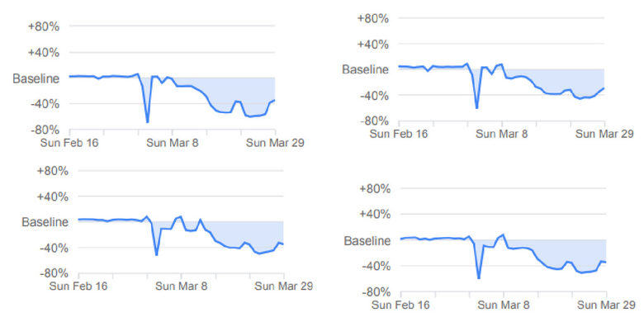The height and width of the screenshot is (322, 644).
Task: Click the bottom-right chart's -80% axis label
Action: tap(376, 292)
